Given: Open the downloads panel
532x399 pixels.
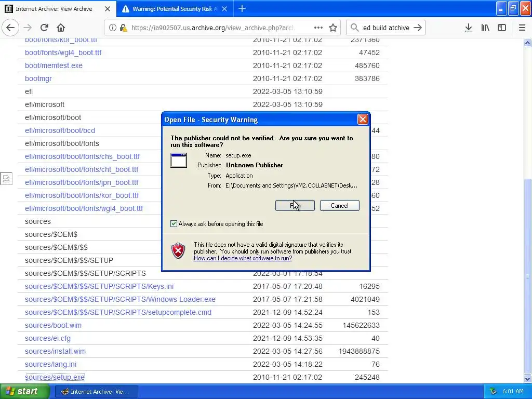Looking at the screenshot, I should (x=469, y=28).
